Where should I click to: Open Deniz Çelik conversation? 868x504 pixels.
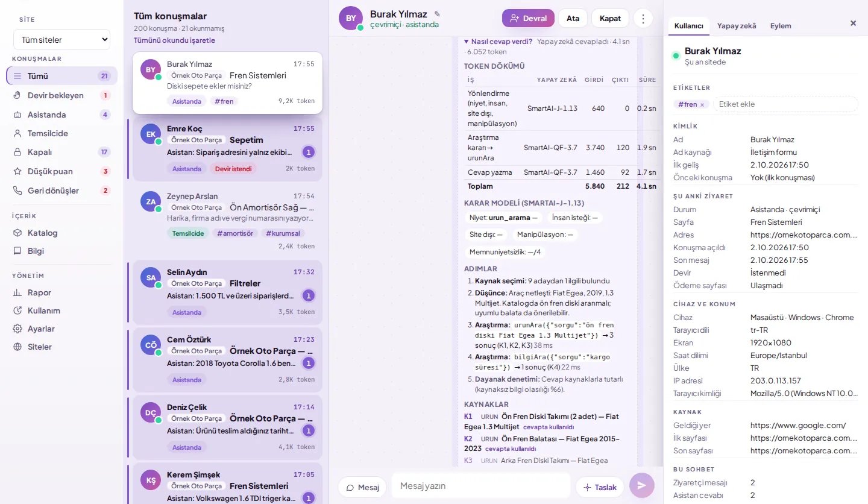pyautogui.click(x=228, y=427)
